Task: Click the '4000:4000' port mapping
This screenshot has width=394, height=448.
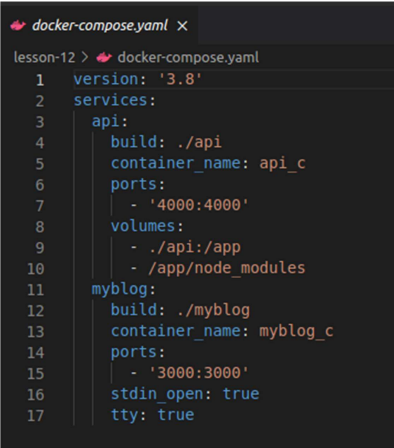Action: [x=199, y=205]
